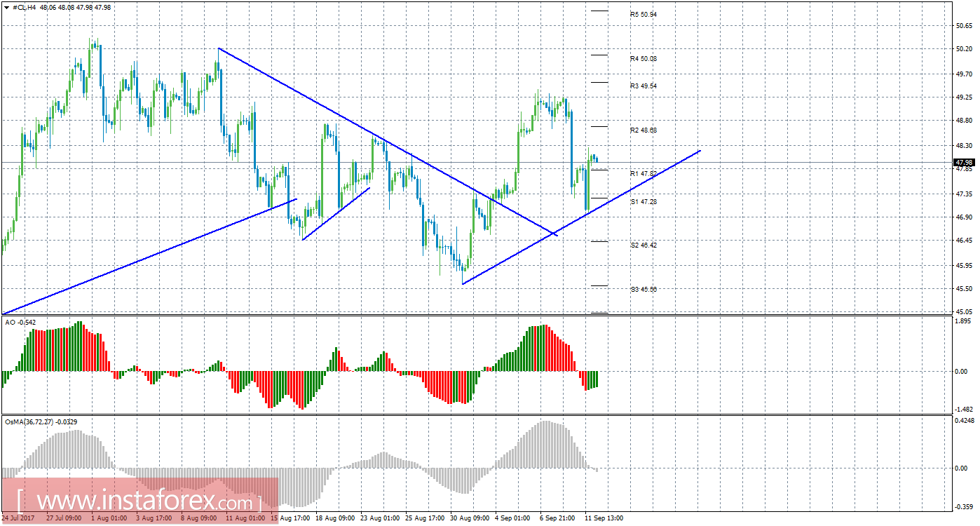980x526 pixels.
Task: Select the "S3 45.56" support label
Action: [x=644, y=289]
